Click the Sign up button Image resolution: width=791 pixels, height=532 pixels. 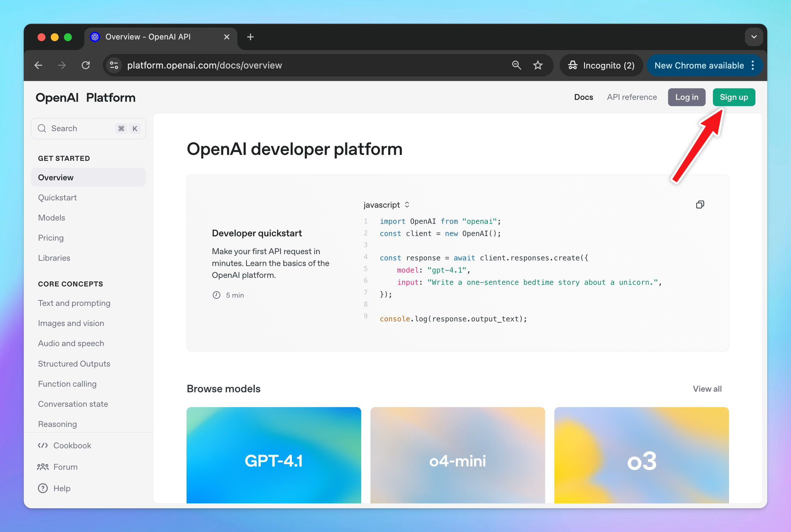tap(733, 97)
